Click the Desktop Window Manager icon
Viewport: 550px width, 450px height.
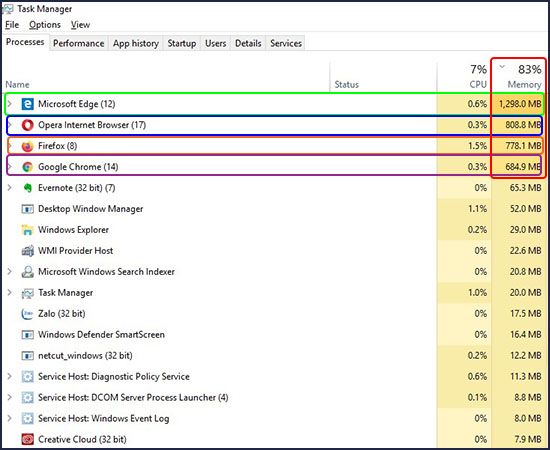(27, 209)
